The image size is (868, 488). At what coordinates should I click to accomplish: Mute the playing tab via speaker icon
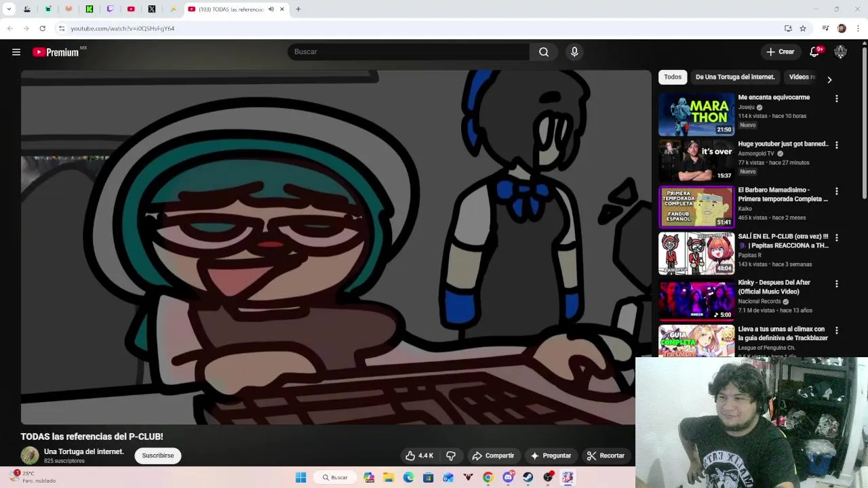coord(271,9)
